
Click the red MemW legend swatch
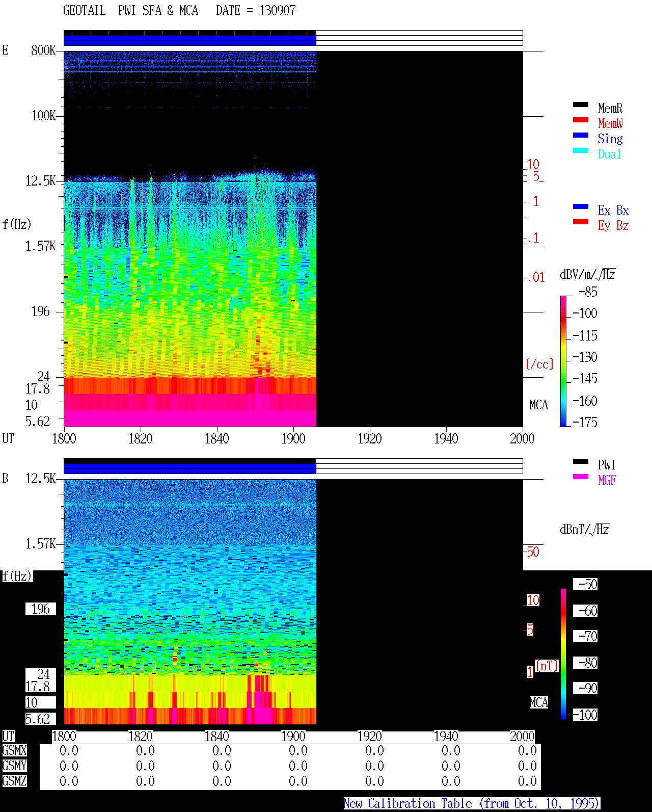click(581, 120)
